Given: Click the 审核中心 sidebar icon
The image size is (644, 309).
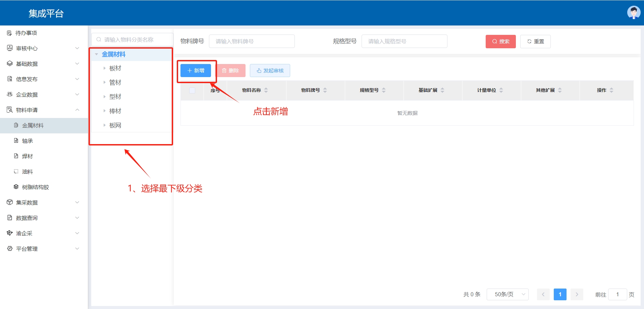Looking at the screenshot, I should [10, 48].
